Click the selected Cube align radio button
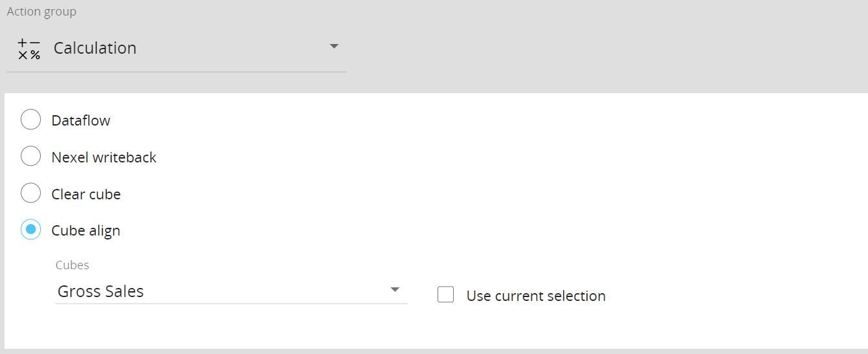 click(x=31, y=230)
